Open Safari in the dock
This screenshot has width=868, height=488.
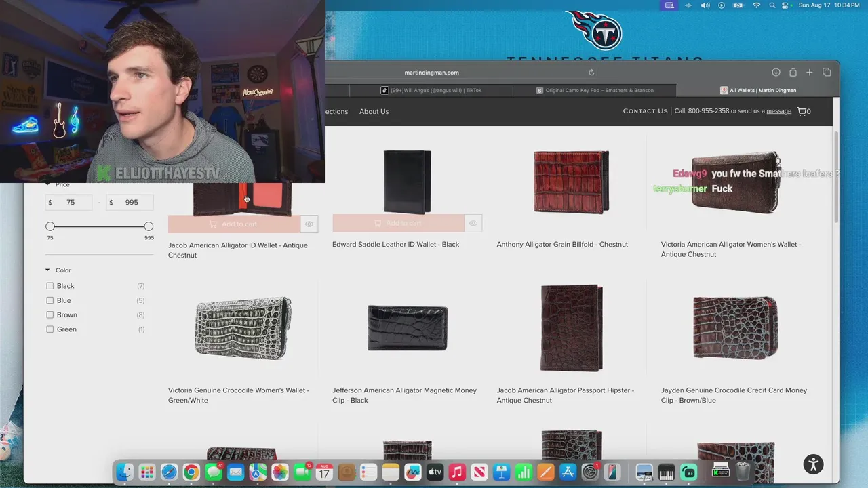pos(169,472)
